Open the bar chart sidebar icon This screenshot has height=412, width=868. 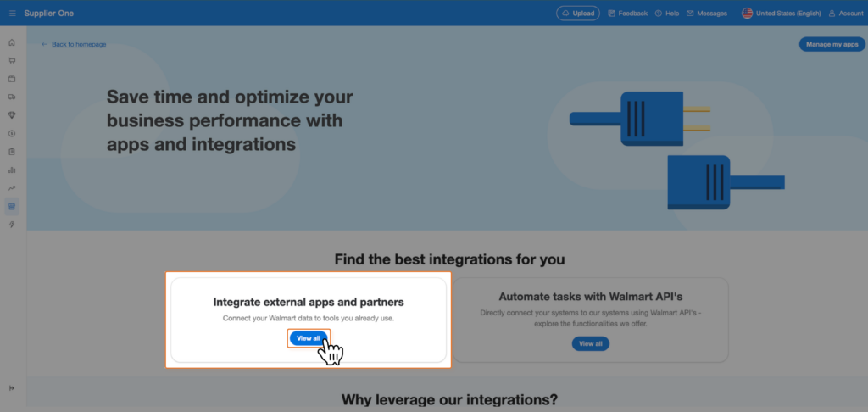pos(12,170)
